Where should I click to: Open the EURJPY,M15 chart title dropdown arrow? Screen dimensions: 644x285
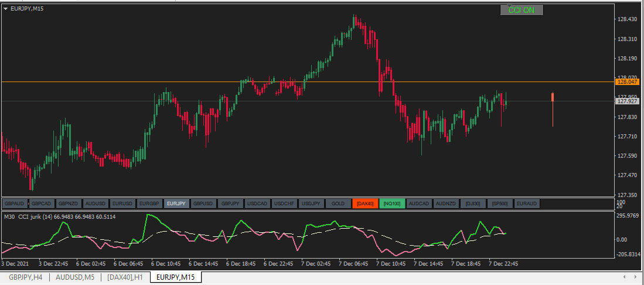[6, 9]
